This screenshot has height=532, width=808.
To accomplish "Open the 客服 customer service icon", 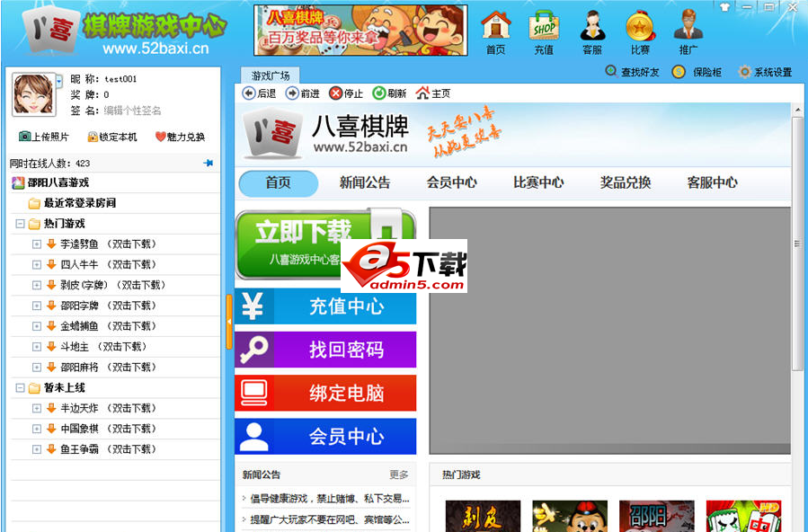I will tap(592, 32).
